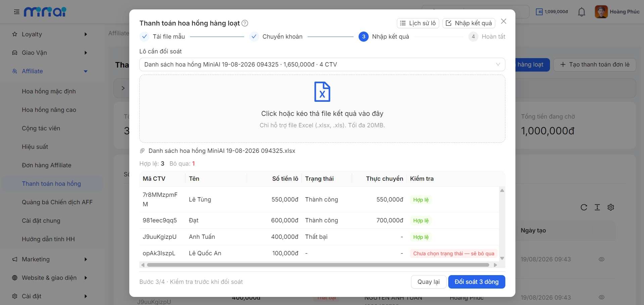Open Hoàng Phúc user avatar
Viewport: 644px width, 305px height.
(601, 12)
